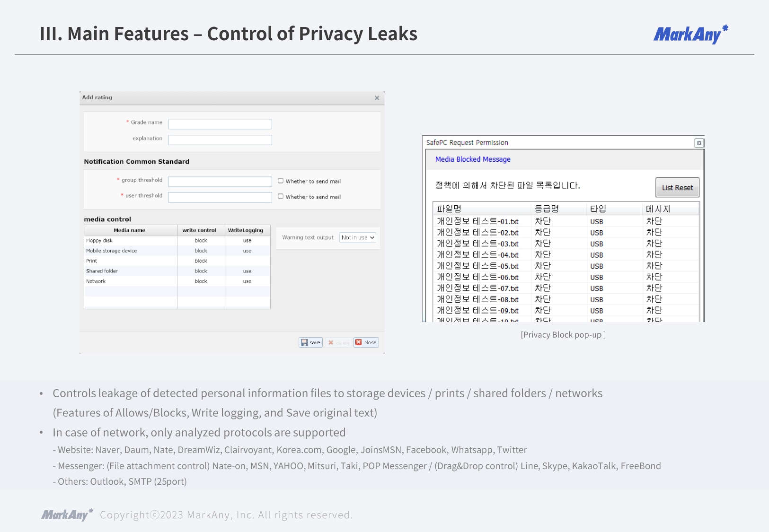Click the red close button at dialog bottom
Screen dimensions: 769x532
coord(366,342)
